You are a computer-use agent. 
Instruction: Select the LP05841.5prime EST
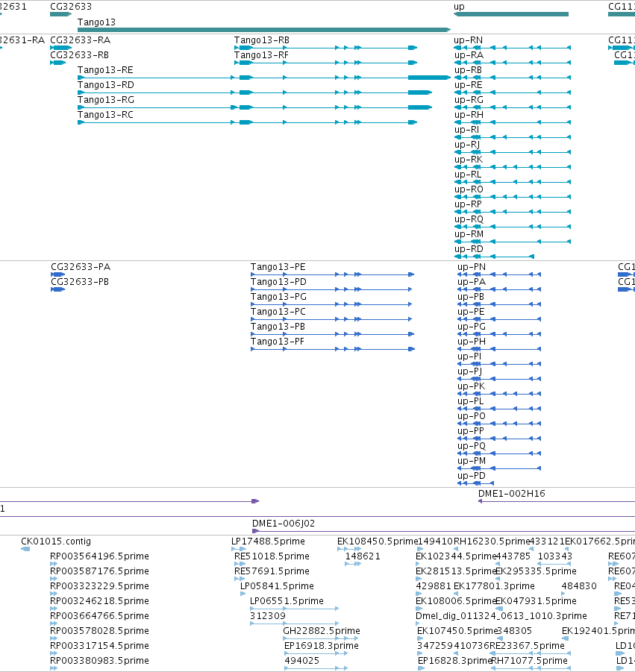coord(277,586)
